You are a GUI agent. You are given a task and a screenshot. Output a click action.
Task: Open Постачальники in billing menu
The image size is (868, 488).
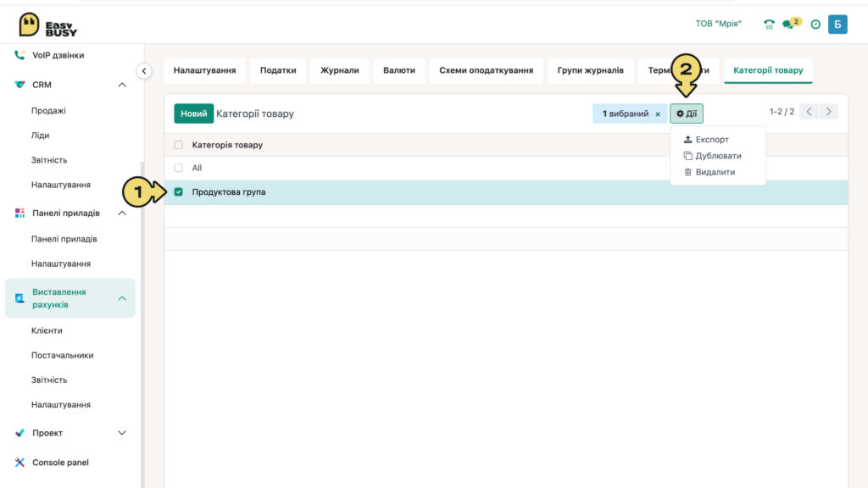point(63,355)
